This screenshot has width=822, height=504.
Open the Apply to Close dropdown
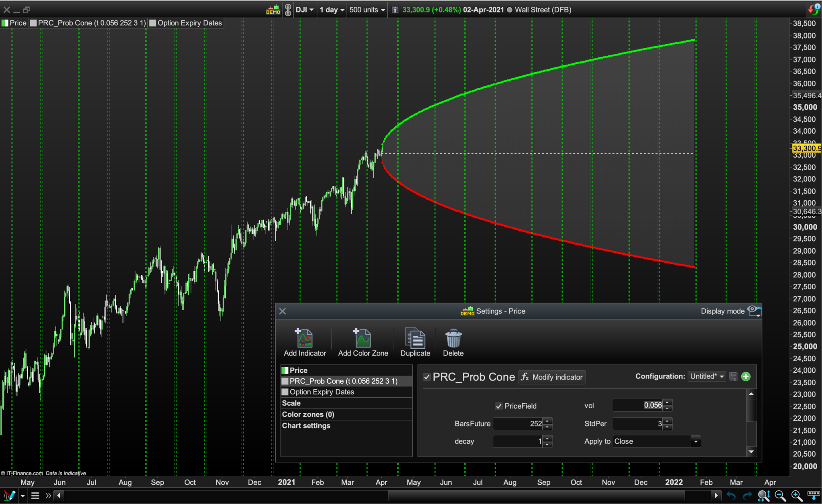[696, 441]
